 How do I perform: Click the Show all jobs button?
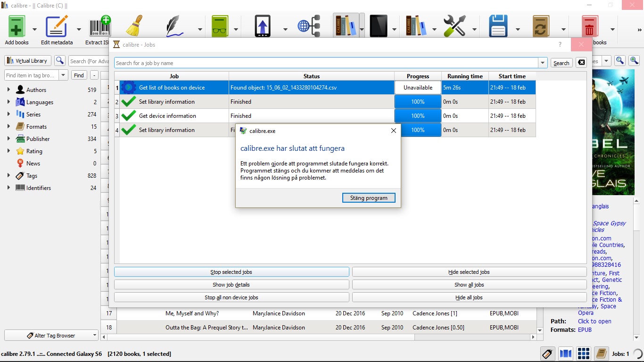coord(469,285)
